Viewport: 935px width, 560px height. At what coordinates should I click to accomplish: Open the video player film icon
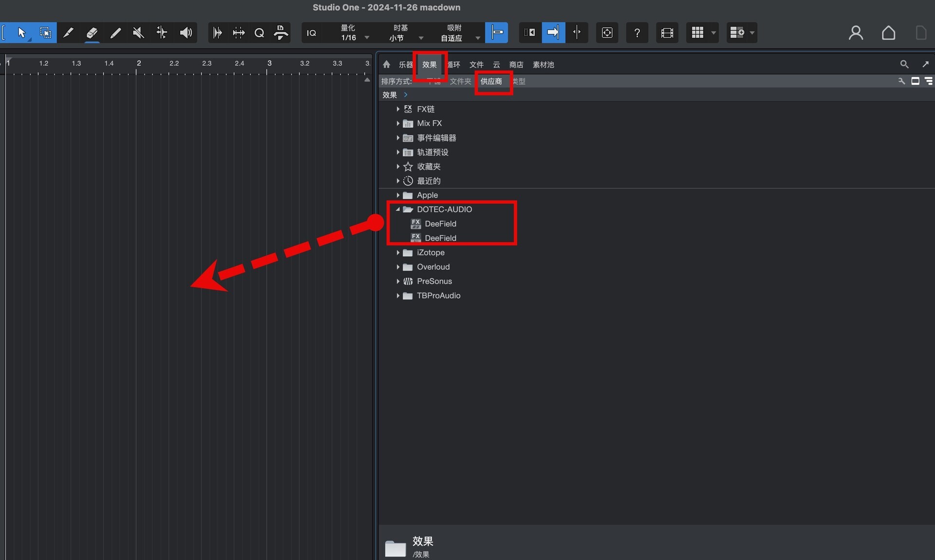(x=667, y=33)
